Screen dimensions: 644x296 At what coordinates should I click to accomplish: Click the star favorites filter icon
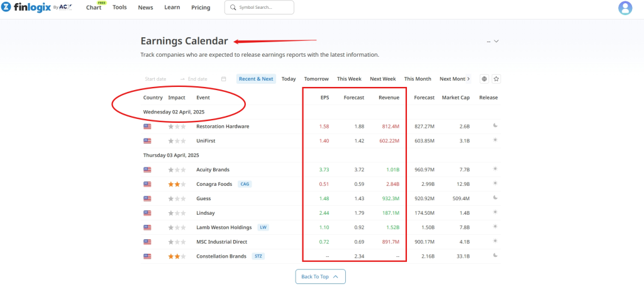(496, 79)
